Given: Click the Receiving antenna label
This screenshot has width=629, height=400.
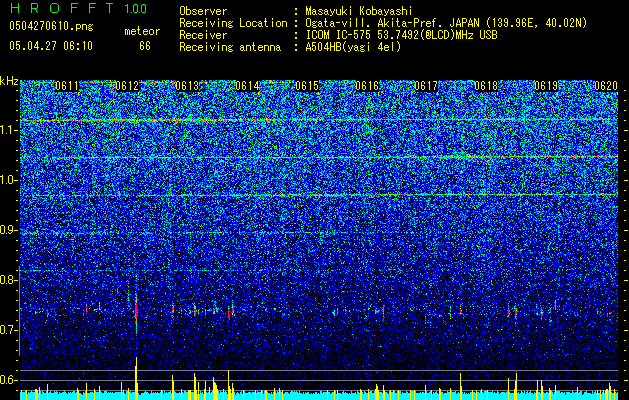Looking at the screenshot, I should click(x=230, y=47).
